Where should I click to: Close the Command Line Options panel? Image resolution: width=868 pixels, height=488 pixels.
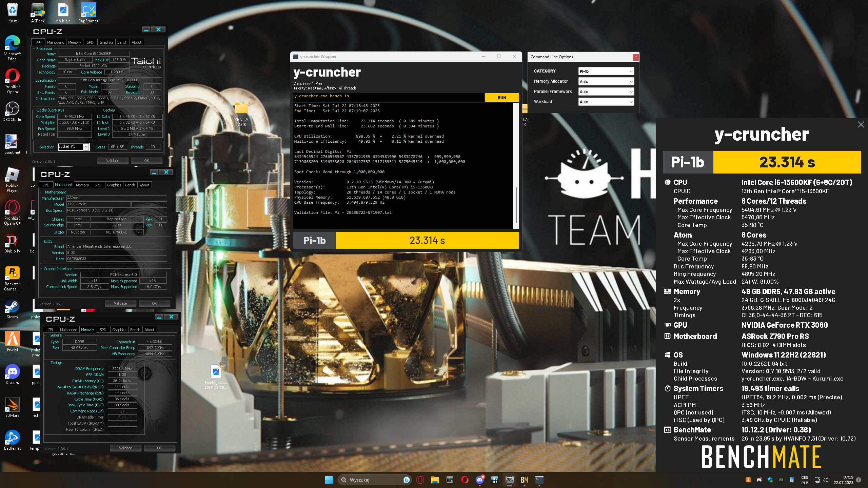coord(636,57)
